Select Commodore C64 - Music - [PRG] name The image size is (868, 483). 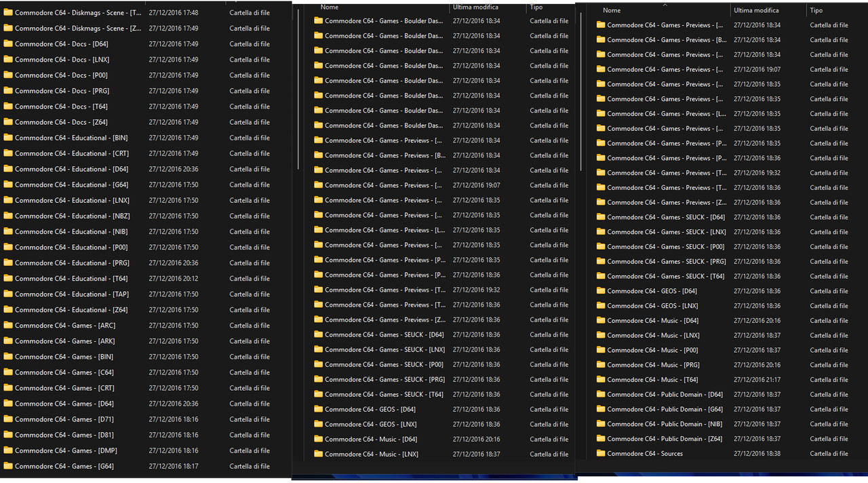(x=654, y=365)
